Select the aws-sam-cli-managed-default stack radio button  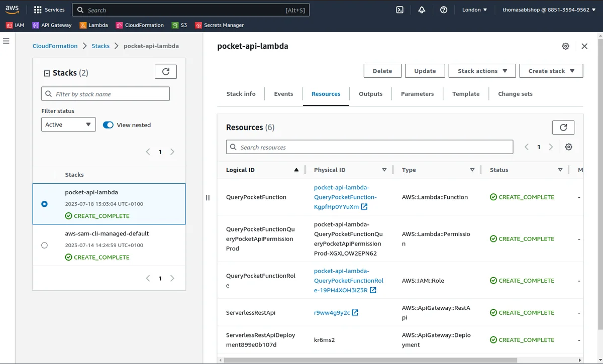pos(45,246)
